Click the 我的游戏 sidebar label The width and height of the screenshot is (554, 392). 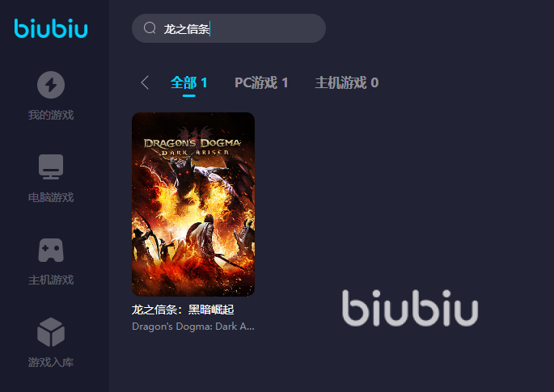51,115
